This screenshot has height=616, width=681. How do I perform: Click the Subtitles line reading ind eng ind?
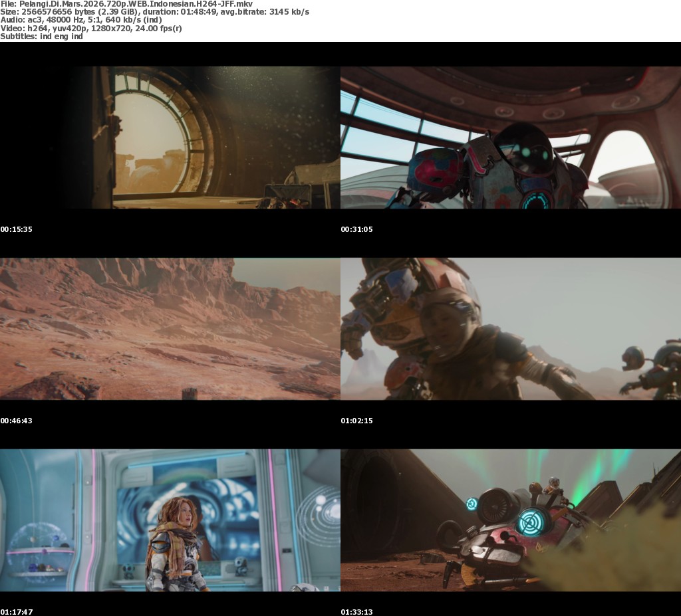pyautogui.click(x=41, y=37)
